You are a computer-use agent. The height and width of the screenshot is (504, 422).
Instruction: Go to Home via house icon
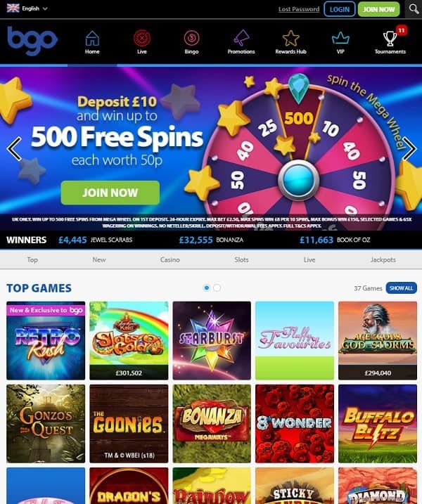coord(92,38)
